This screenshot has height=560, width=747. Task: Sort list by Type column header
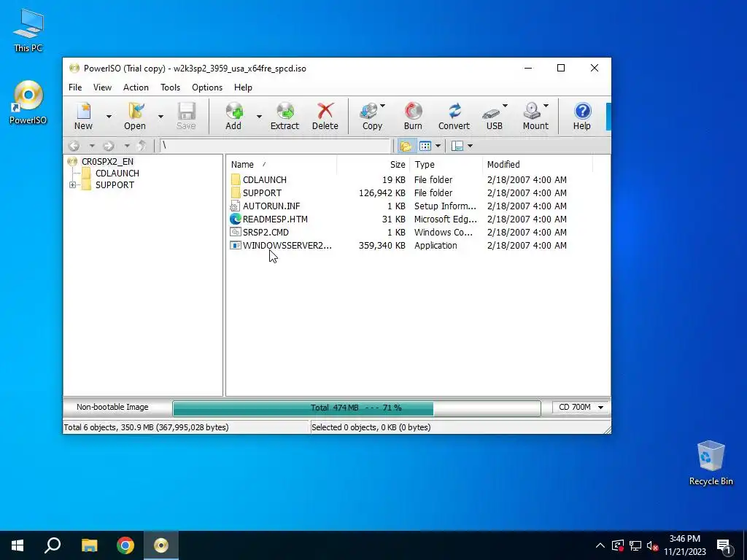[446, 165]
